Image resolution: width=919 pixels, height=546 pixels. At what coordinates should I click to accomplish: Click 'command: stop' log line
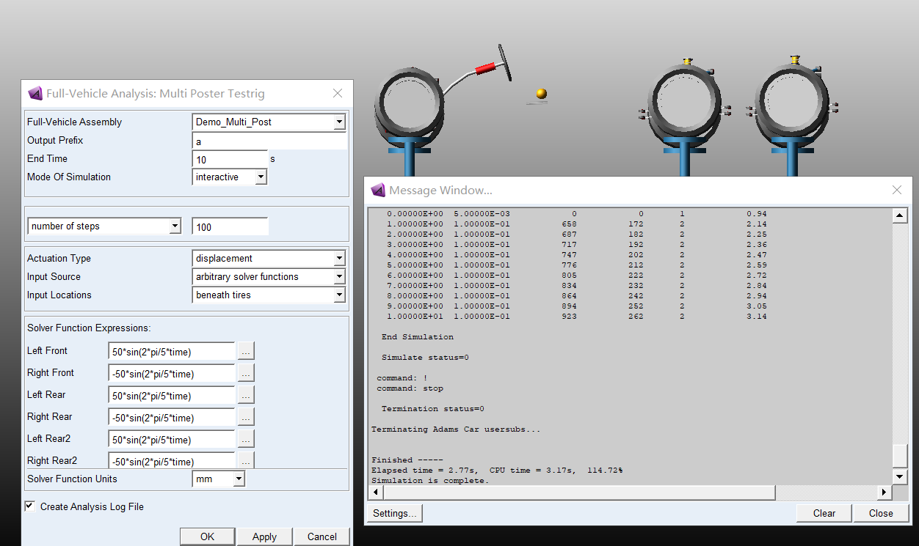click(410, 388)
